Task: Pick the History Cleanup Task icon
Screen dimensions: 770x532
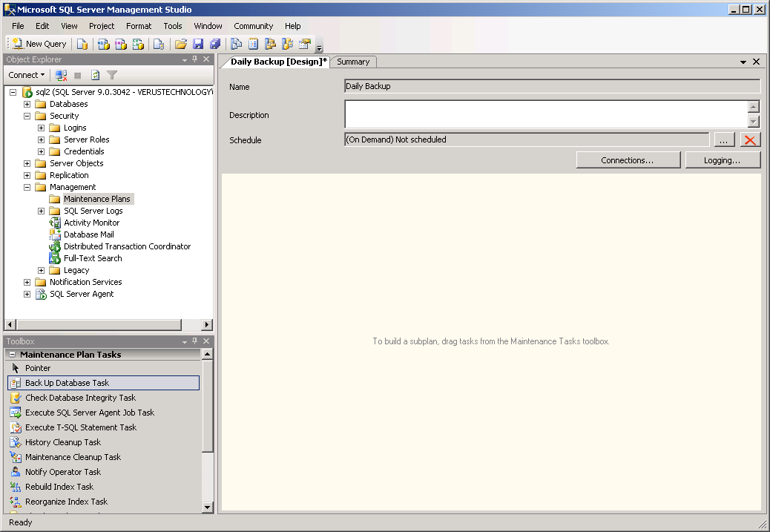Action: [x=16, y=442]
